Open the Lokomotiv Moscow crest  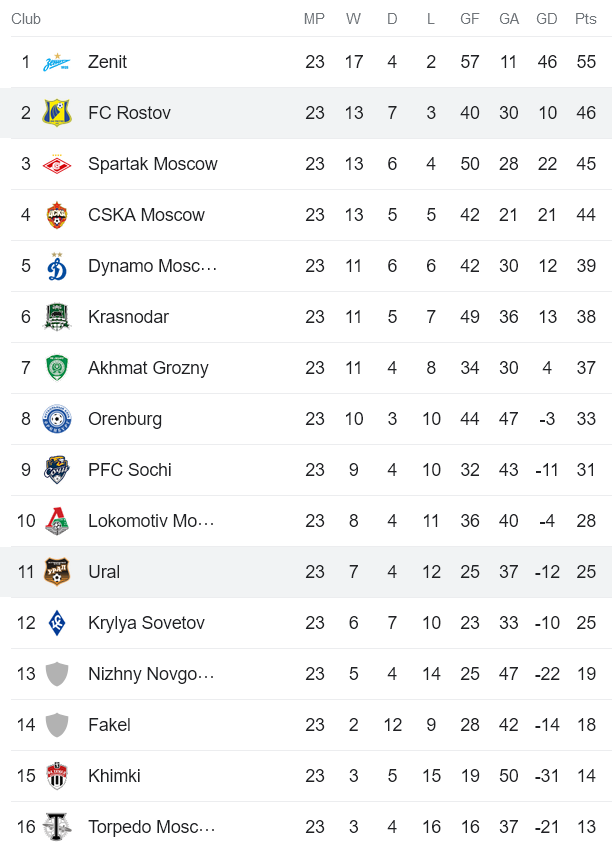tap(57, 521)
